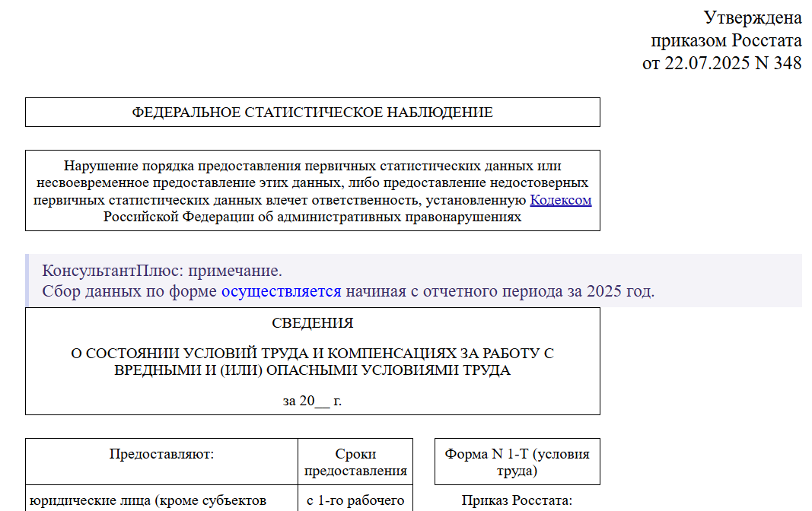Click the ВРЕДНЫМИ И (ИЛИ) ОПАСНЫМИ title line
This screenshot has width=812, height=511.
coord(312,370)
